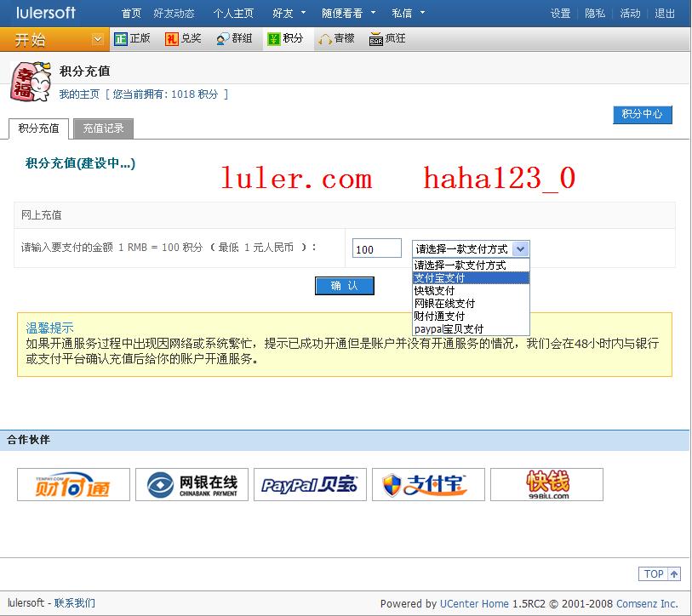Screen dimensions: 692x616
Task: Open the 正版 toolbar icon
Action: [x=120, y=39]
